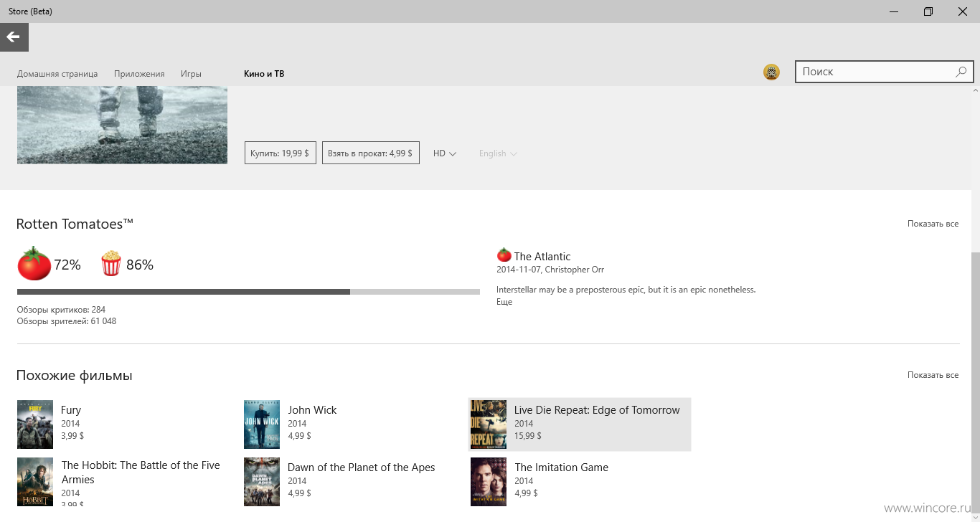Open the Live Die Repeat poster thumbnail

coord(489,424)
